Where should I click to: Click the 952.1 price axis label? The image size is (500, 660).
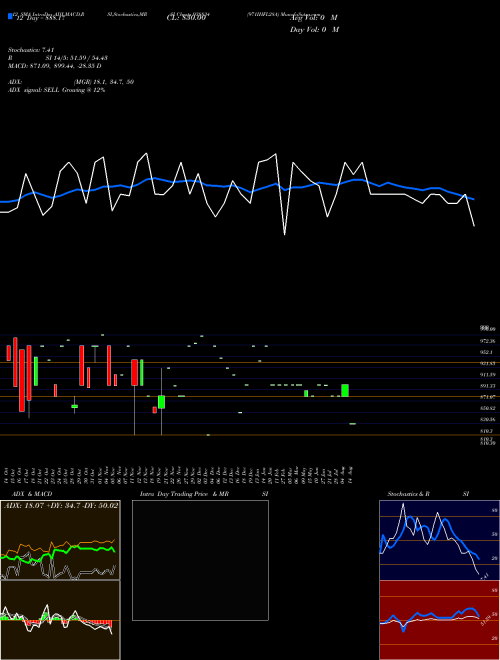[x=486, y=352]
